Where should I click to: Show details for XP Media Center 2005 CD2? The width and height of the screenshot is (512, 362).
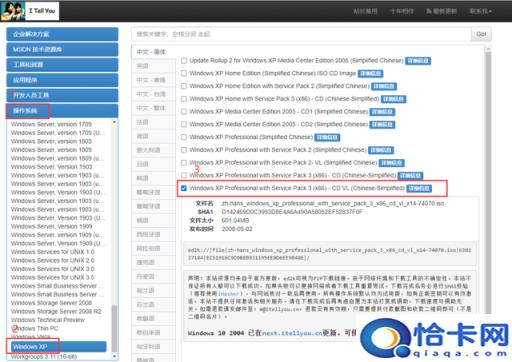(382, 125)
